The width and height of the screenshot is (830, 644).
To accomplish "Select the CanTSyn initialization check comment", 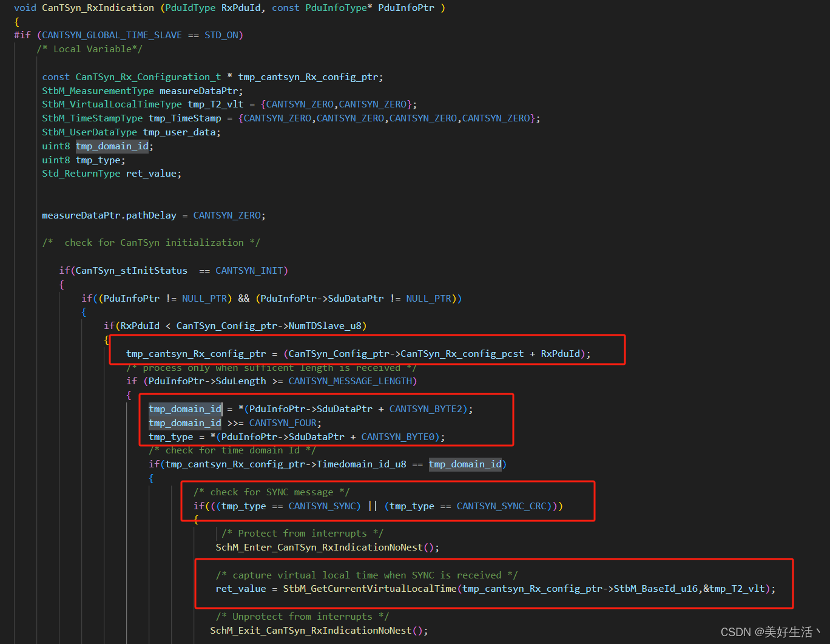I will click(151, 242).
